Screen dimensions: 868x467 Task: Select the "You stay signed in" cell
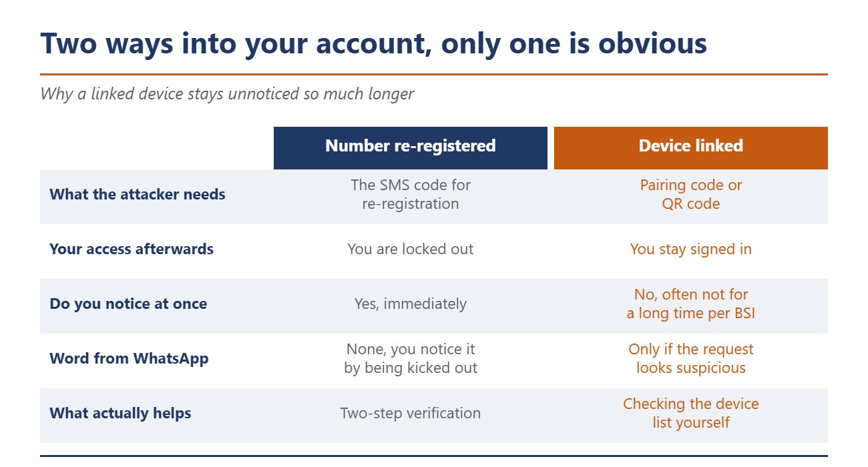[x=691, y=250]
